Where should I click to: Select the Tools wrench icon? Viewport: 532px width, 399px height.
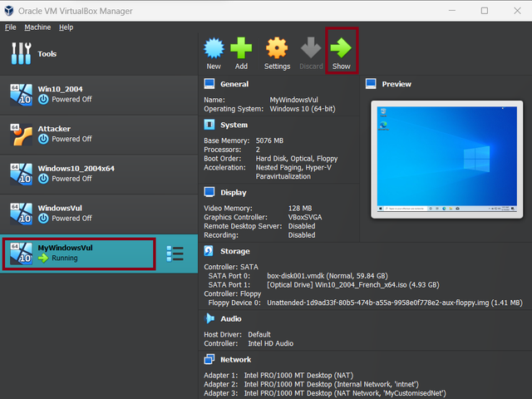21,53
